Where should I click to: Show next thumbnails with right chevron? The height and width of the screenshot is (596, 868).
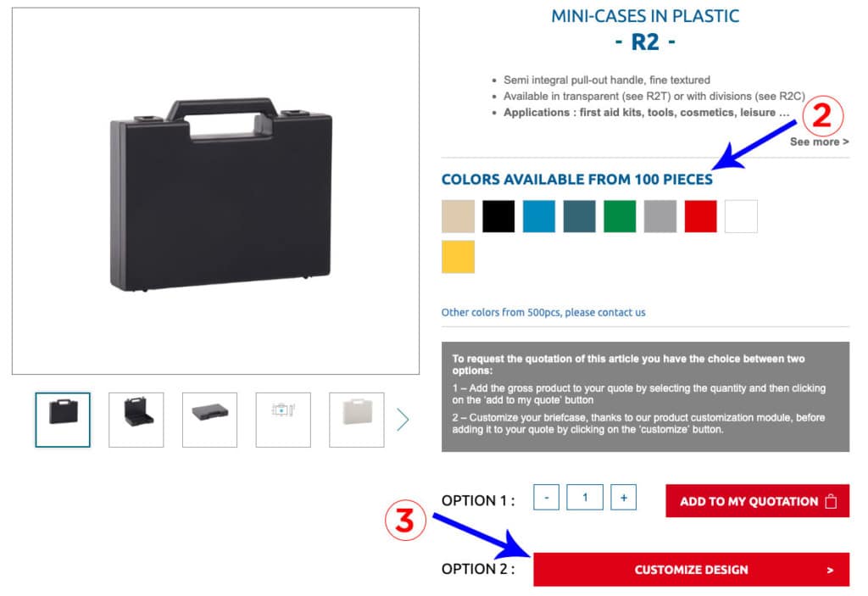(x=403, y=420)
